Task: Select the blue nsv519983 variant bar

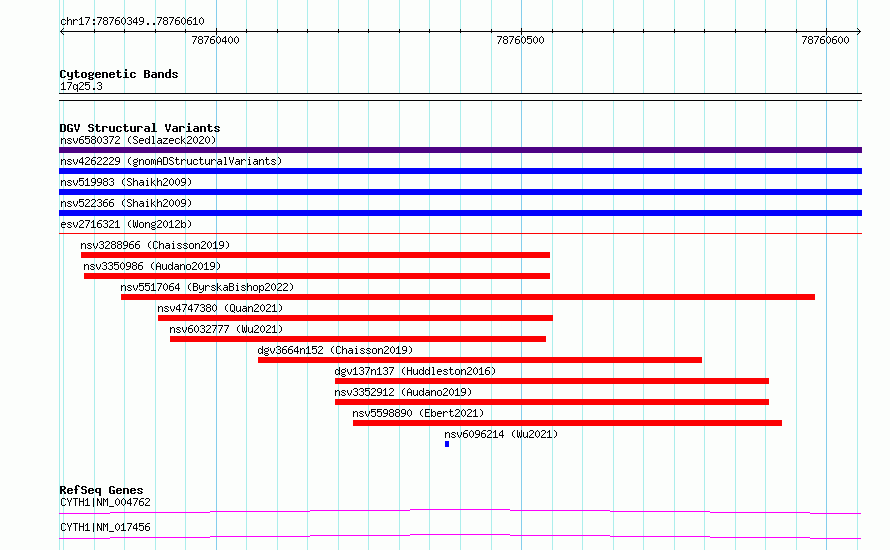Action: (460, 192)
